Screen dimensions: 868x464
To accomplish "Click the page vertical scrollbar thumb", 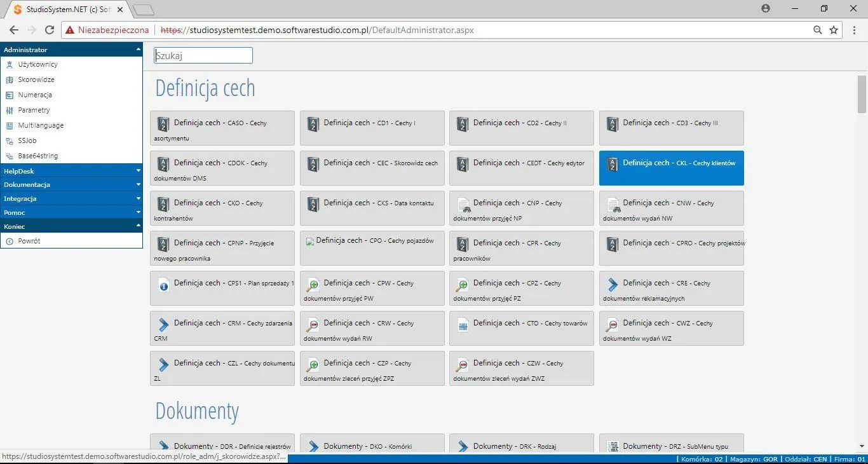I will point(862,93).
